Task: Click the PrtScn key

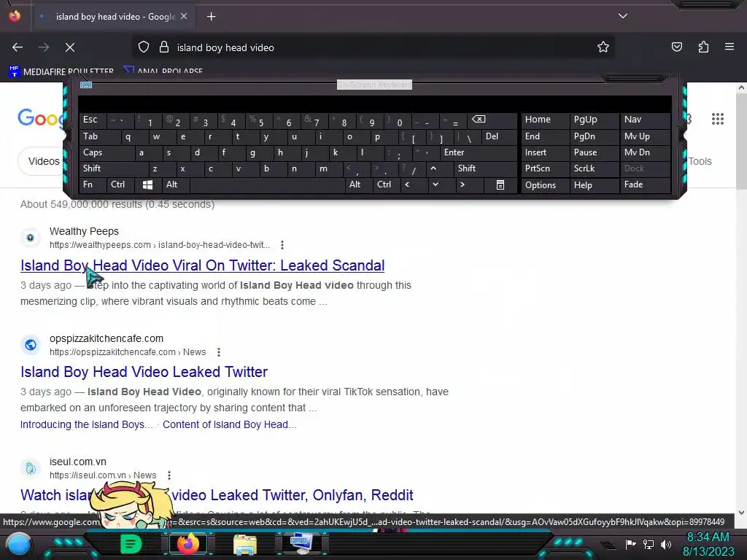Action: tap(545, 168)
